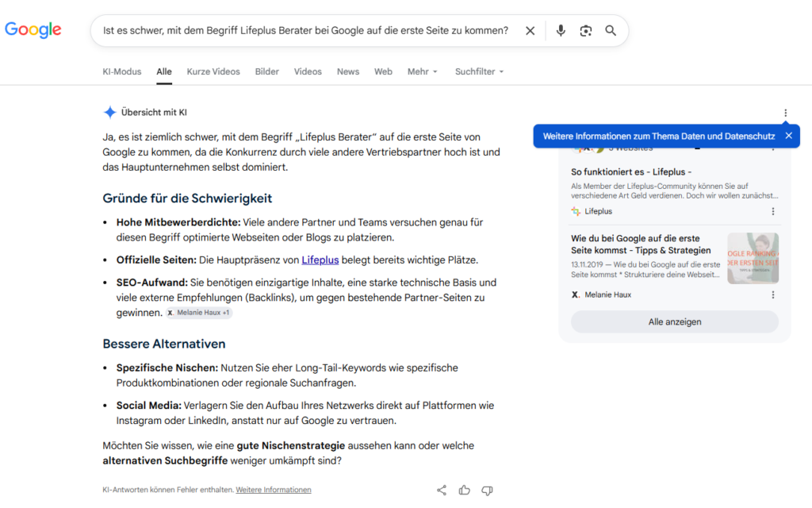Click the magnifier search icon

click(x=611, y=31)
